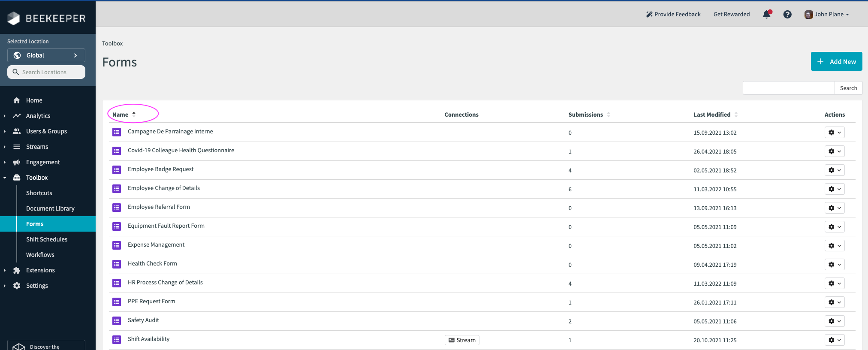Click the Streams lines icon

point(17,147)
